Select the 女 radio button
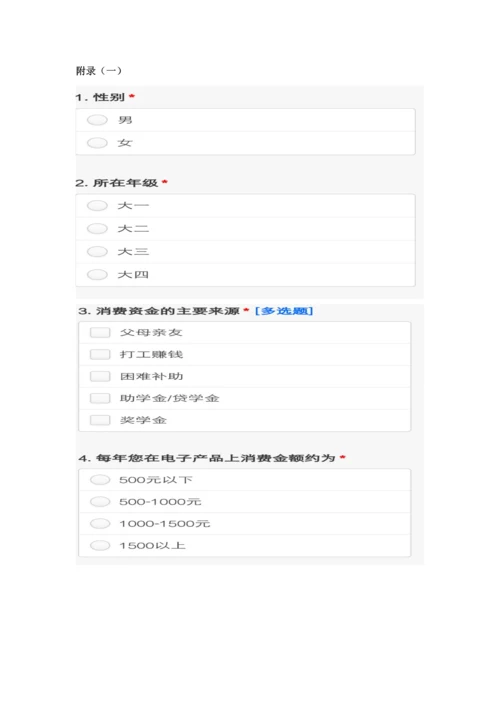The image size is (500, 707). click(x=97, y=143)
